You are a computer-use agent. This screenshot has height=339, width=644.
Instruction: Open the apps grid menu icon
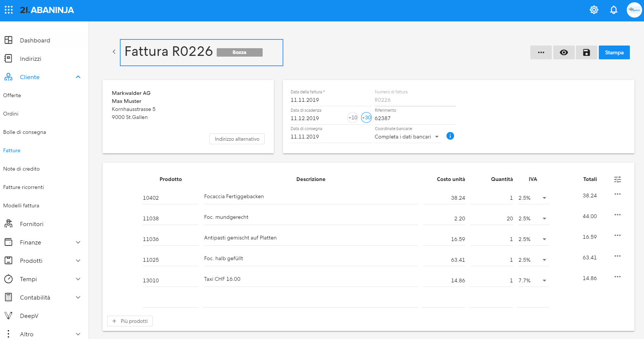point(8,10)
